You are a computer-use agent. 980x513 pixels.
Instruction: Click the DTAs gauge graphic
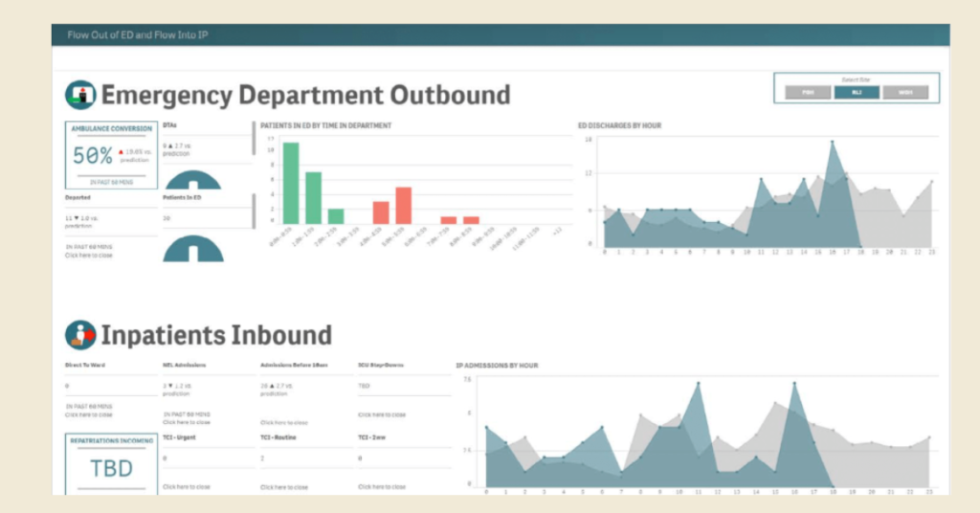click(193, 179)
